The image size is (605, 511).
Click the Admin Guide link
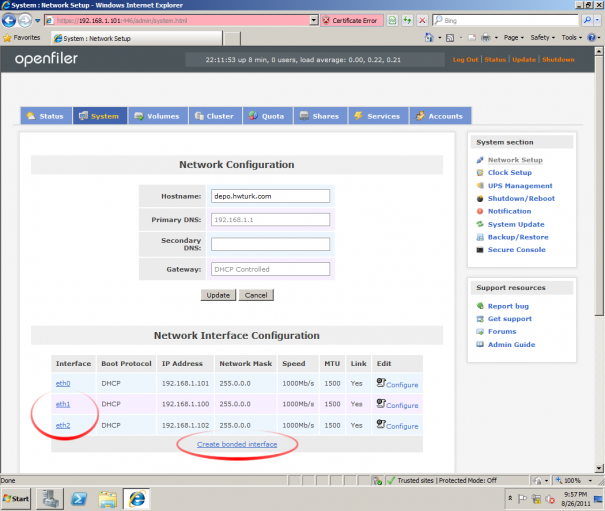tap(511, 345)
